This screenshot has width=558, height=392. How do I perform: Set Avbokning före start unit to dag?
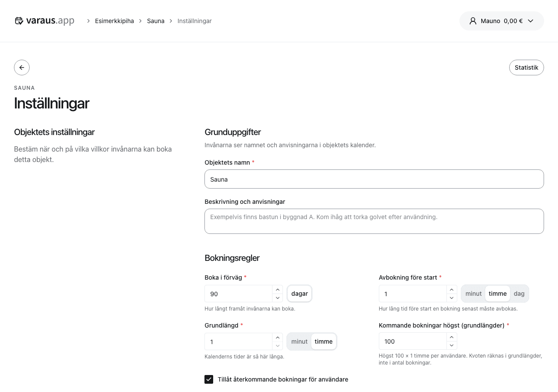tap(519, 294)
